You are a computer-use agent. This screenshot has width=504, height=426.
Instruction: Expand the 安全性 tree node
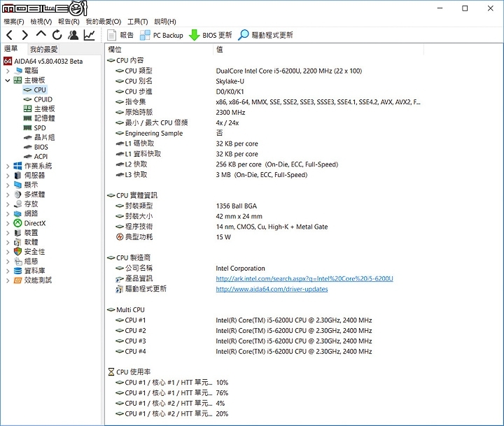pyautogui.click(x=8, y=252)
